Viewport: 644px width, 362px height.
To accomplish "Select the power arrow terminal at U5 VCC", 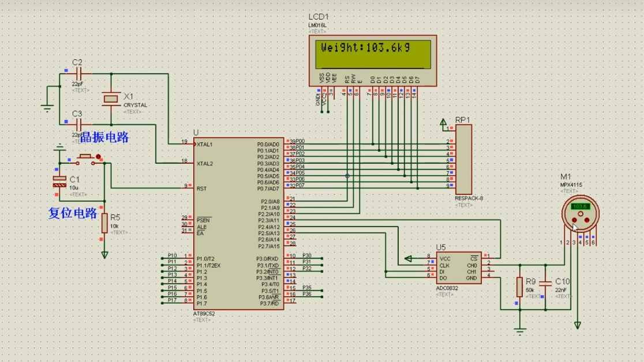I will tap(408, 259).
